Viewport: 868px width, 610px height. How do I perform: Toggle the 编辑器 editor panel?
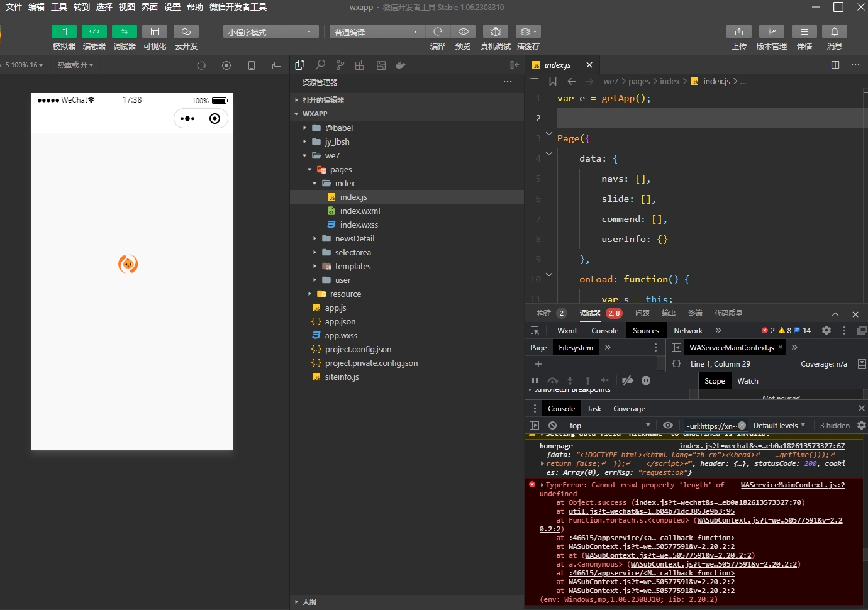tap(94, 31)
